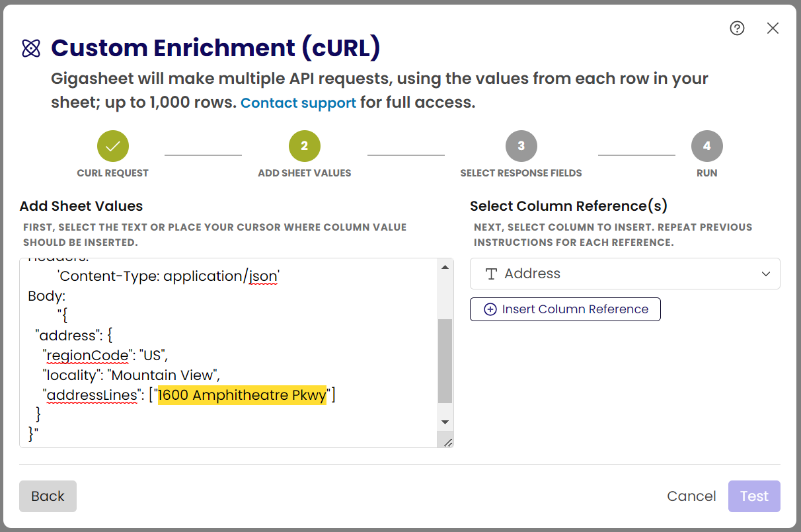
Task: Jump to step 4 Run circle
Action: click(x=706, y=146)
